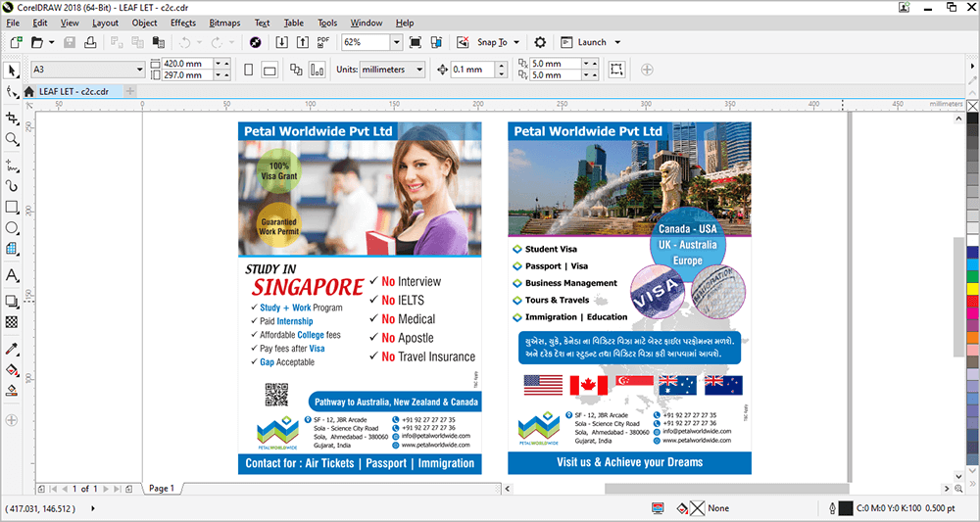Click the No Color swatch in palette
This screenshot has width=980, height=522.
[972, 106]
